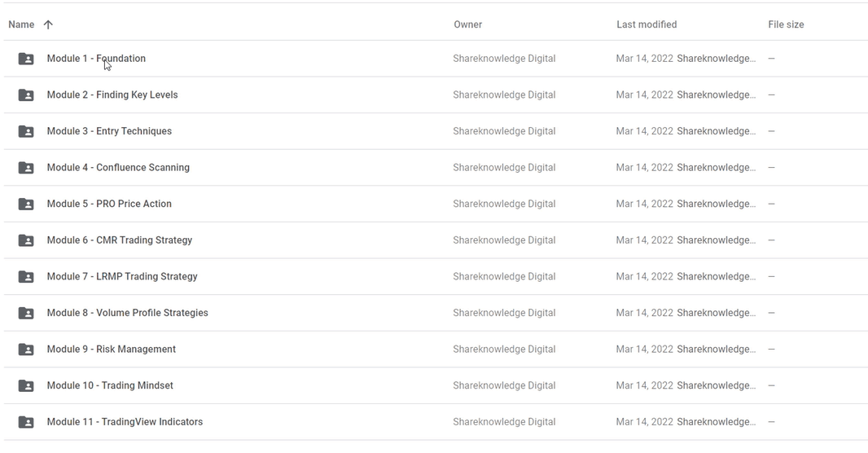Click the File size column header
Screen dimensions: 868x453
786,24
